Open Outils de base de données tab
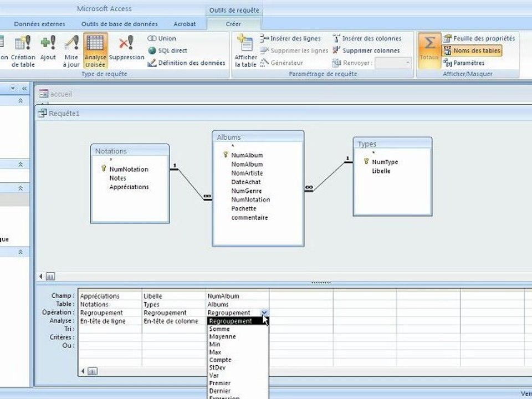 [x=120, y=24]
